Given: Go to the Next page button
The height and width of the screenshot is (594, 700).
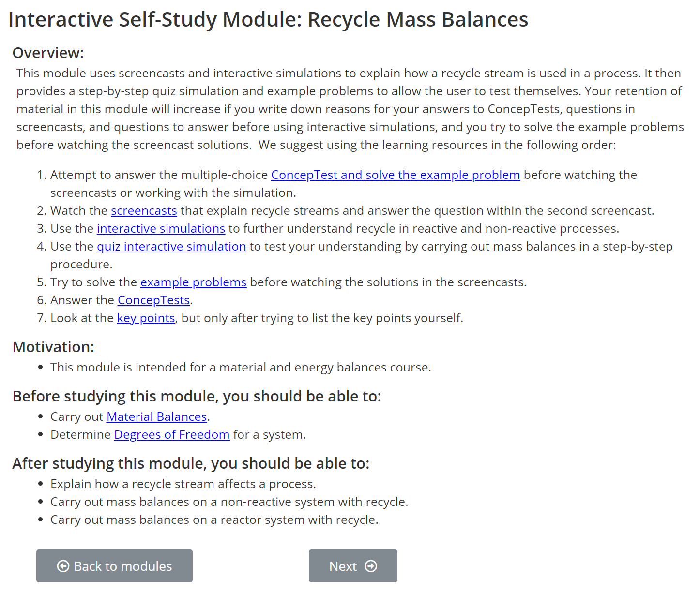Looking at the screenshot, I should [352, 566].
